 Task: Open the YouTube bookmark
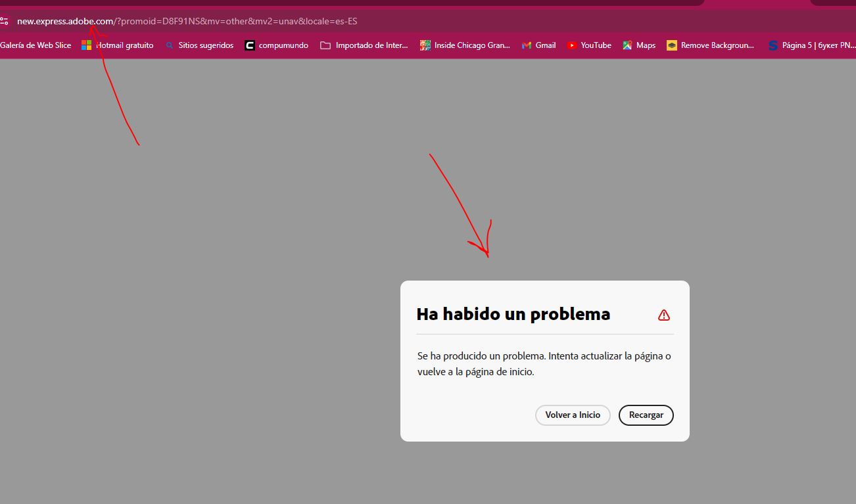click(x=588, y=45)
